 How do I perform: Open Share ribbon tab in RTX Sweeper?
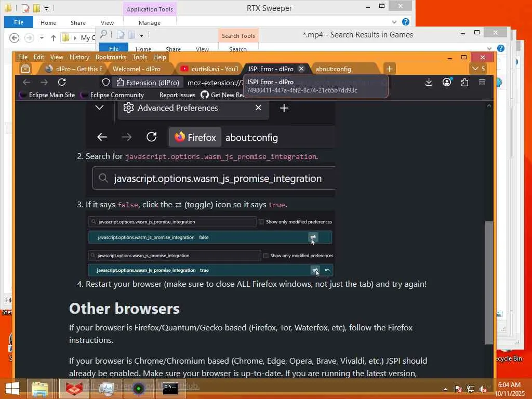click(78, 23)
